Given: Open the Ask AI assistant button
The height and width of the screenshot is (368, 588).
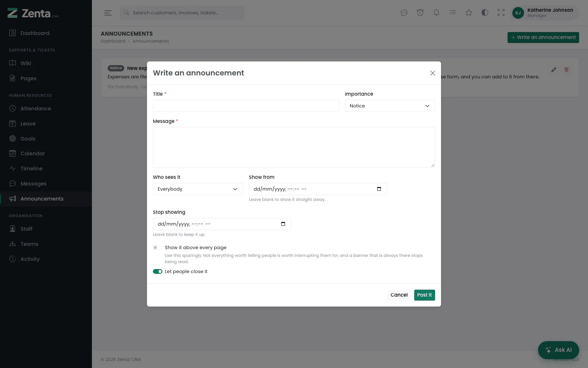Looking at the screenshot, I should 559,350.
